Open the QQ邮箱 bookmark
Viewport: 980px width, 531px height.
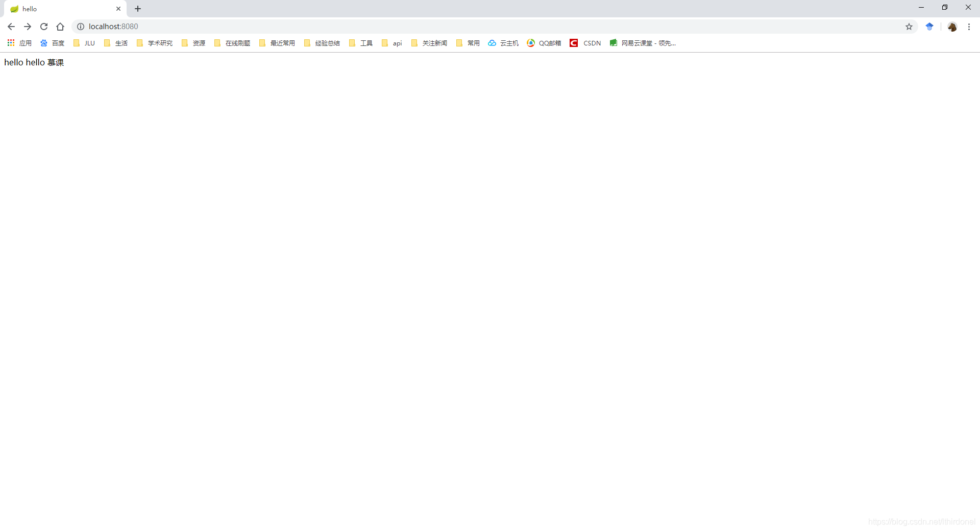pyautogui.click(x=544, y=43)
